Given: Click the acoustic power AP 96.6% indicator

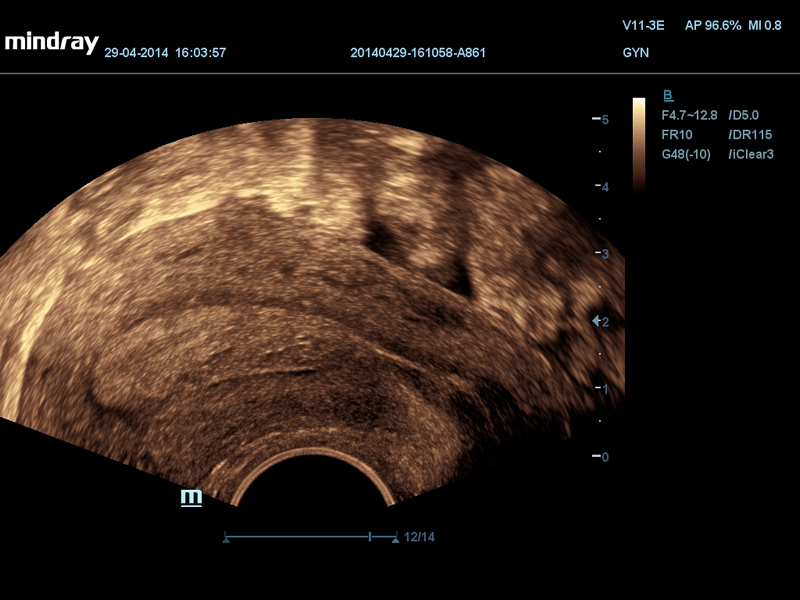Looking at the screenshot, I should pyautogui.click(x=713, y=26).
